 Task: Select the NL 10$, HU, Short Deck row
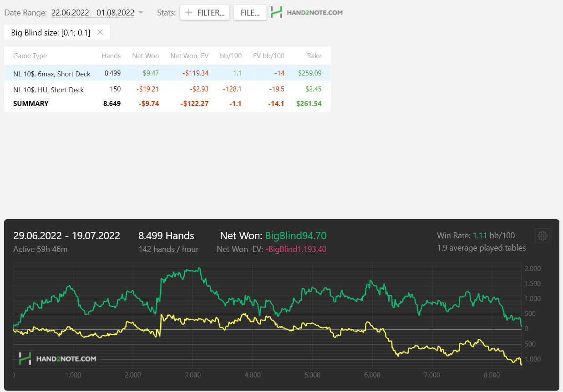pos(167,89)
